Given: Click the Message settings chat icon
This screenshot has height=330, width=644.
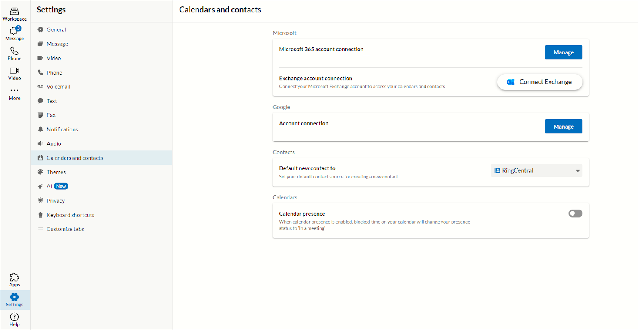Looking at the screenshot, I should coord(40,44).
